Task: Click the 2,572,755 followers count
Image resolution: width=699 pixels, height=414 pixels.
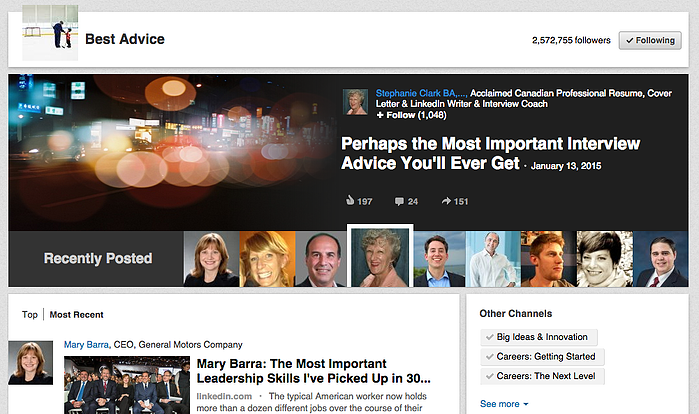Action: [571, 40]
